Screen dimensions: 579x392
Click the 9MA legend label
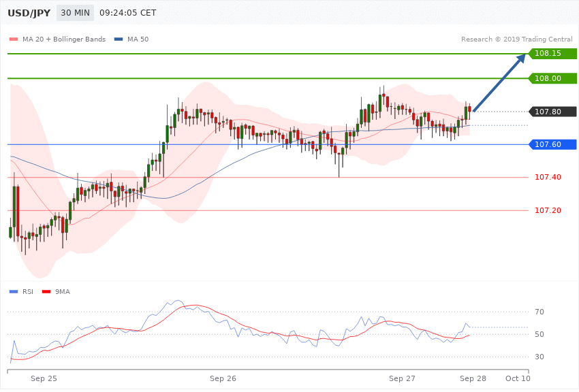(x=63, y=292)
